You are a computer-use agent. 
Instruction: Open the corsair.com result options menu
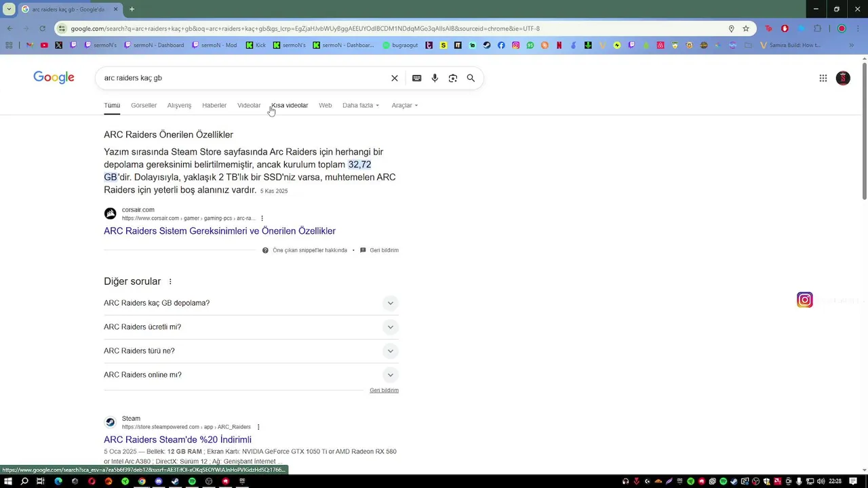tap(262, 218)
